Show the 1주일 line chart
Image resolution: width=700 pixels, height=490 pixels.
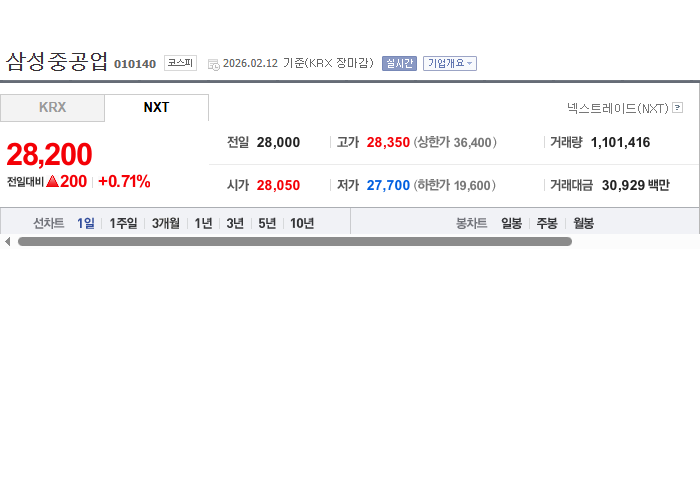[123, 223]
